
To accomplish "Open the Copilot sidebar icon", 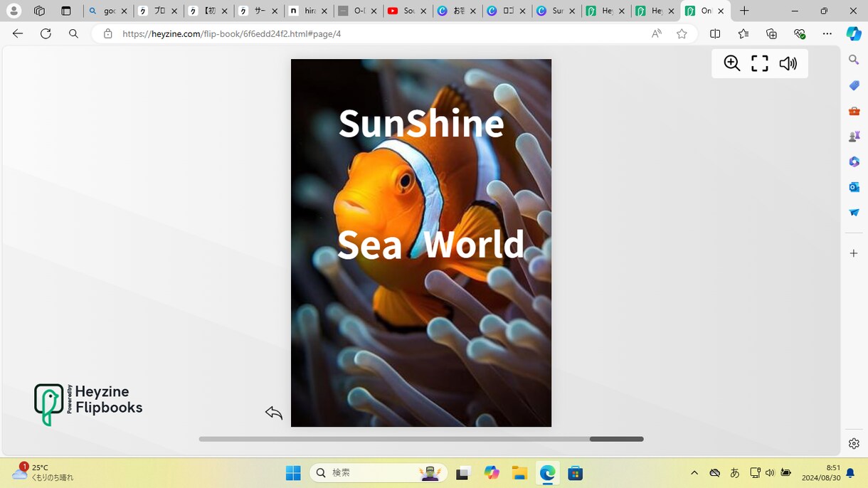I will [853, 33].
